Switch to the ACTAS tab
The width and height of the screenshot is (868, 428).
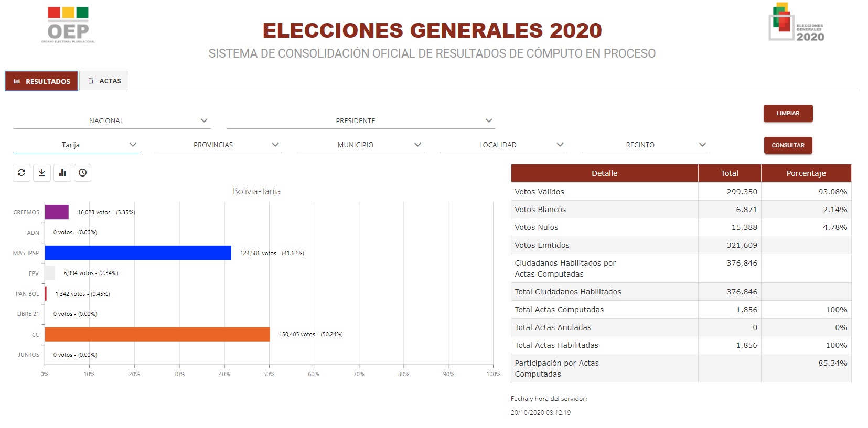104,81
